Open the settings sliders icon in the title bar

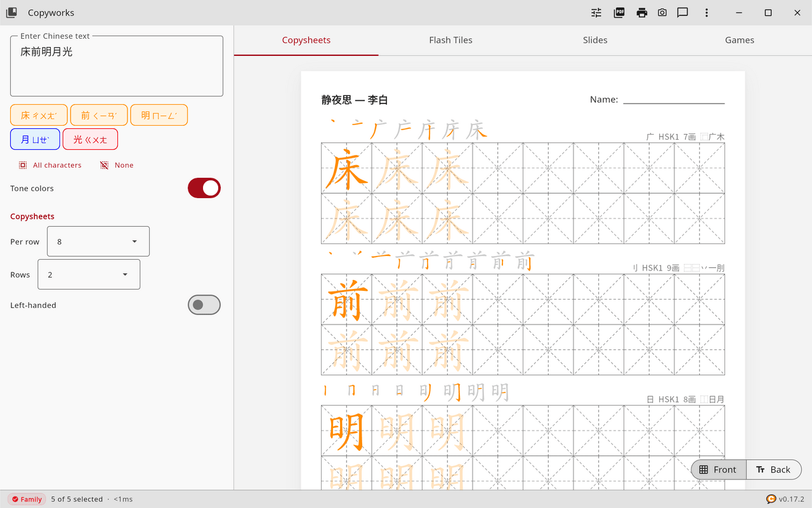596,13
